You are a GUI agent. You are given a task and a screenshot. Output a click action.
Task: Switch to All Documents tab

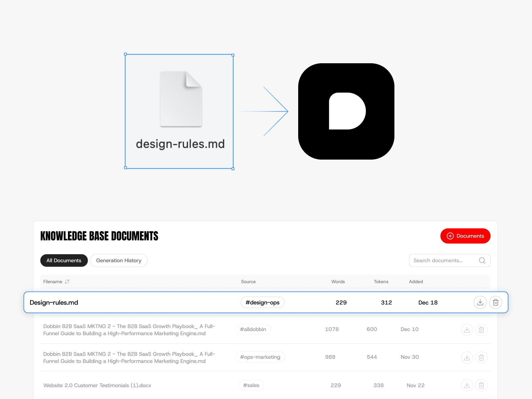64,260
